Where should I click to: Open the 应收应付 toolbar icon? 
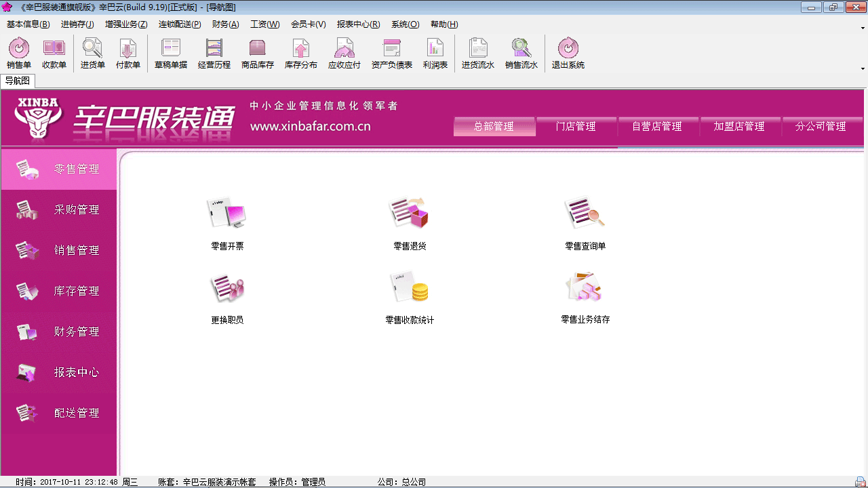(x=344, y=54)
